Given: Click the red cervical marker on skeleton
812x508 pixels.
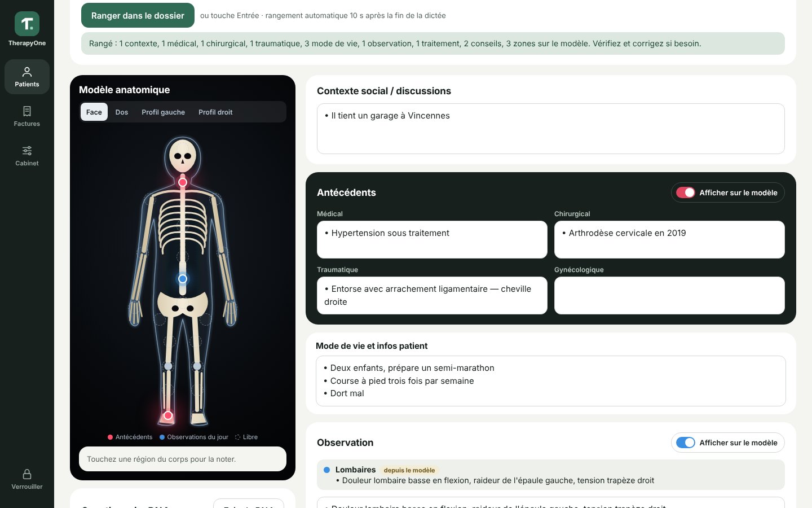Looking at the screenshot, I should coord(183,182).
